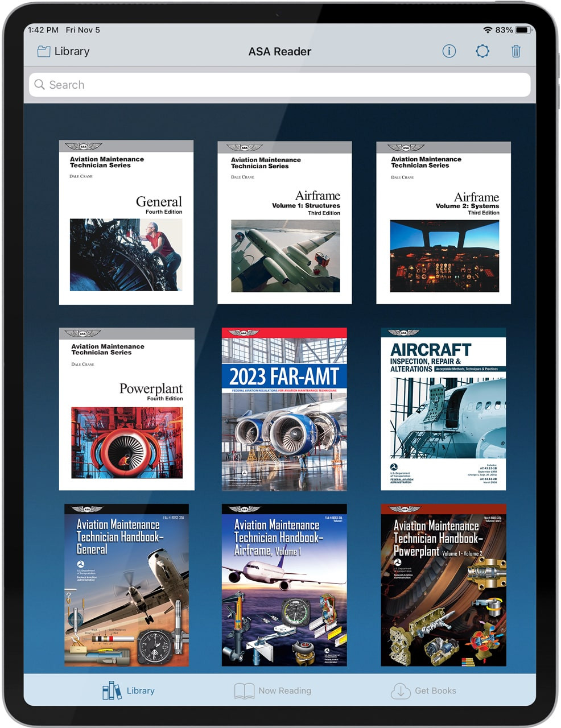Image resolution: width=561 pixels, height=728 pixels.
Task: Tap the Library label in the top bar
Action: [71, 51]
